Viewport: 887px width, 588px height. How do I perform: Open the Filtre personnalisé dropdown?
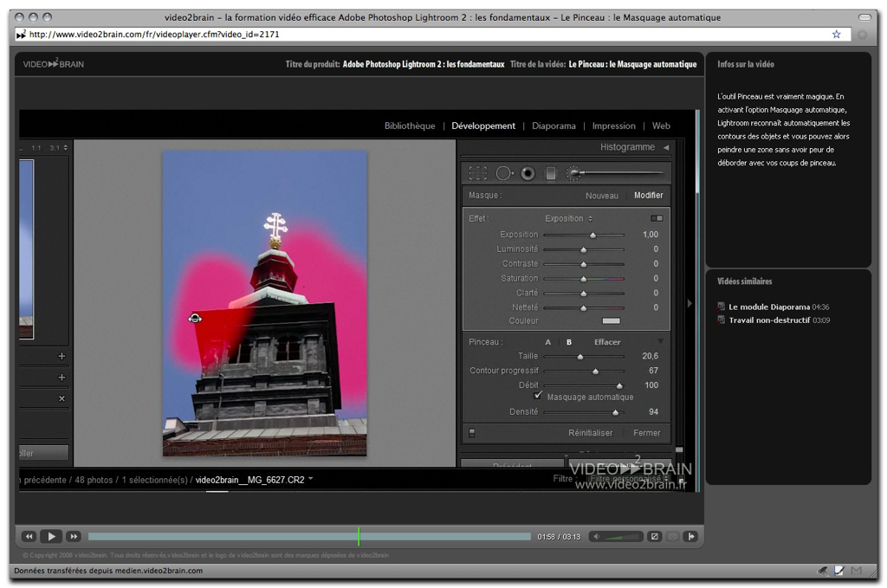pos(629,479)
